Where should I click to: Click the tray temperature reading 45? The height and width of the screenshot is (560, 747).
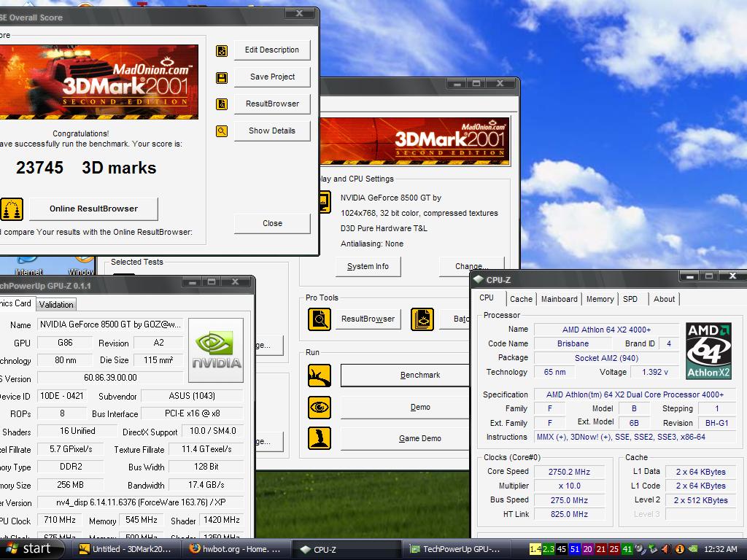tap(562, 549)
